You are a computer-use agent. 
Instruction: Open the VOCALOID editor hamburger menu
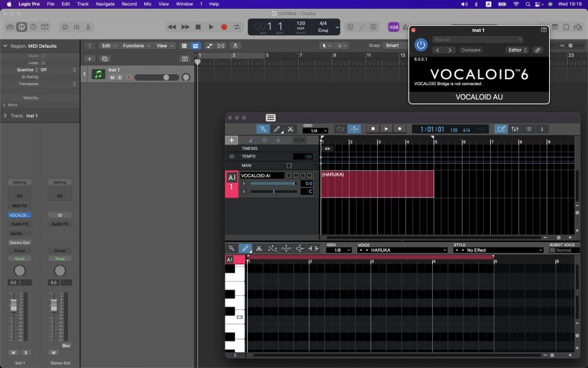[270, 118]
